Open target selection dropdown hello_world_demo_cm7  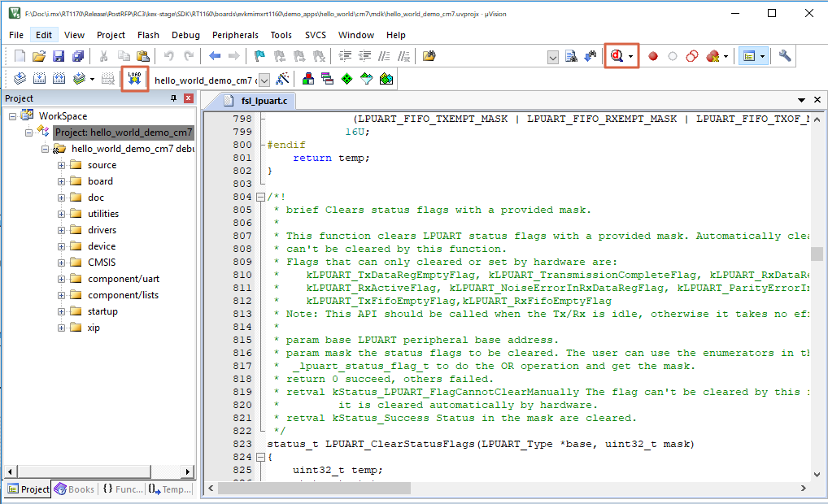(264, 80)
